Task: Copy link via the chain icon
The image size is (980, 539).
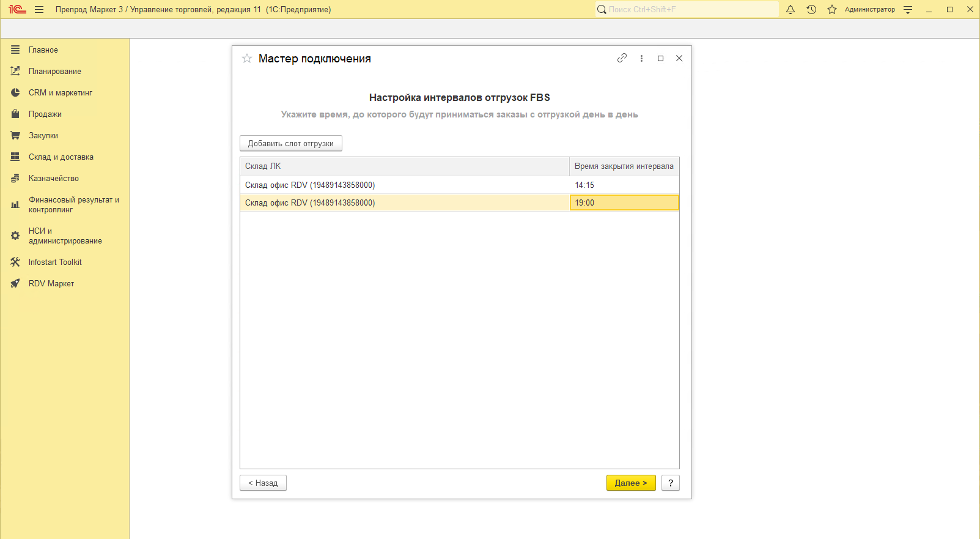Action: click(x=622, y=58)
